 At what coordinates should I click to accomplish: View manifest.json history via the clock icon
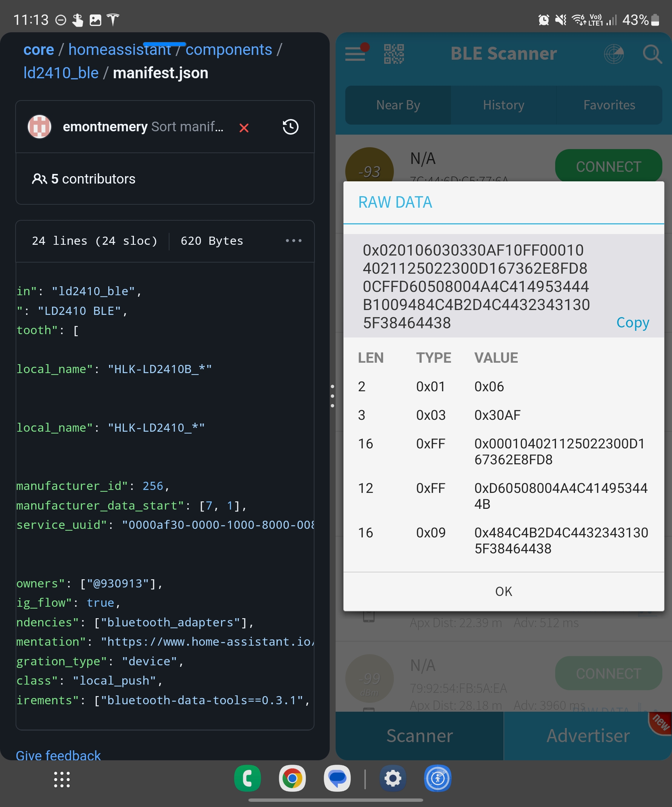coord(290,127)
